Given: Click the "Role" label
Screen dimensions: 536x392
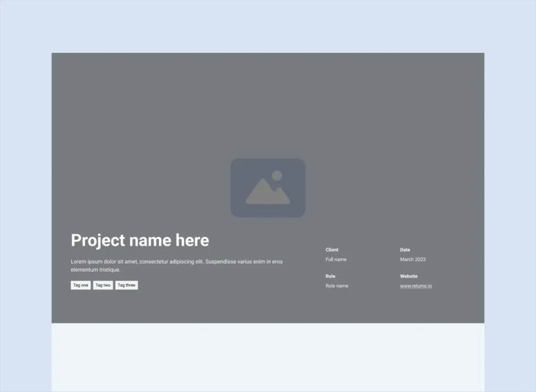Looking at the screenshot, I should (330, 276).
